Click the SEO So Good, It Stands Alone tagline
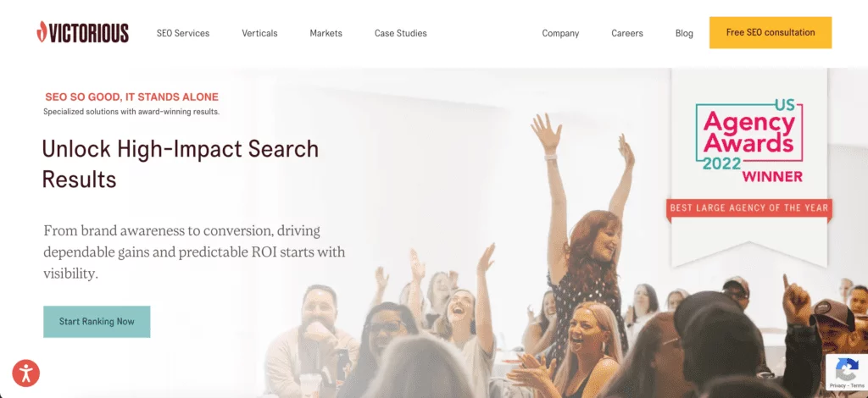The width and height of the screenshot is (868, 398). coord(131,97)
